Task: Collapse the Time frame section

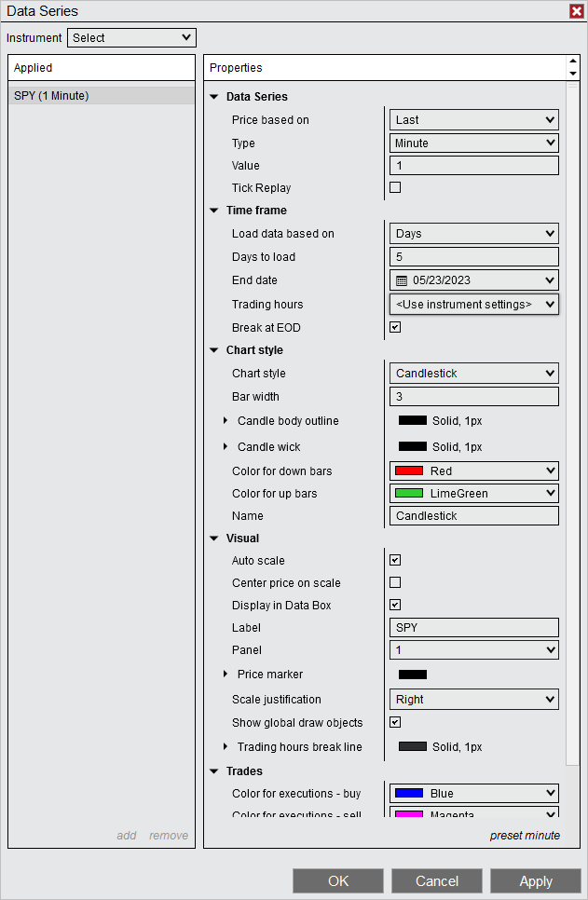Action: [x=214, y=210]
